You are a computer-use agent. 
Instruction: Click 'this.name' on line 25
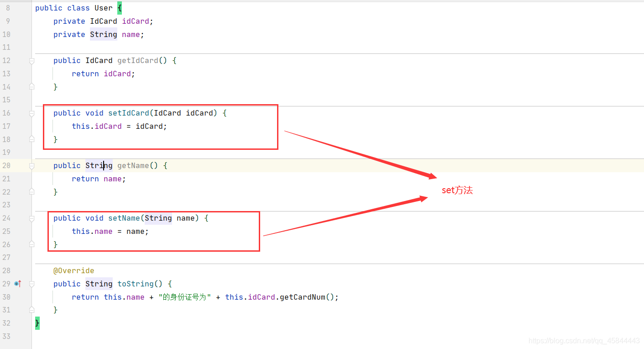click(x=92, y=232)
